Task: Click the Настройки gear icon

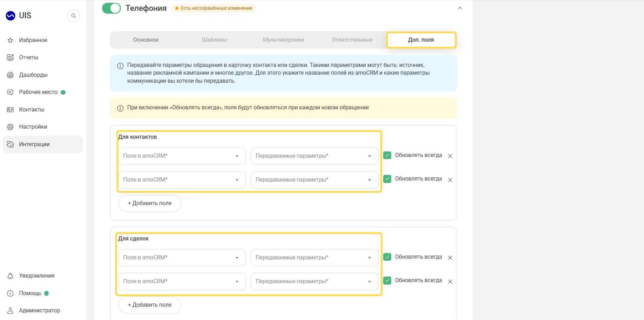Action: tap(11, 127)
